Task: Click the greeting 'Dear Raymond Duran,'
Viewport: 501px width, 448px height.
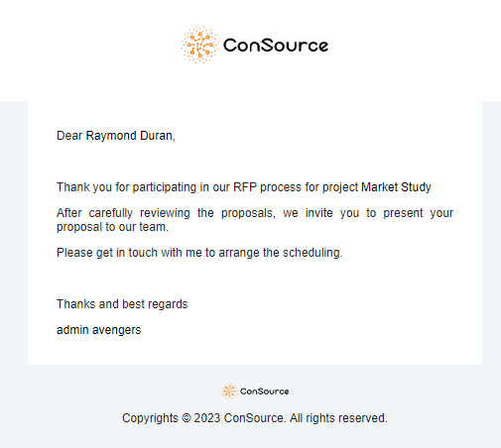Action: click(116, 136)
